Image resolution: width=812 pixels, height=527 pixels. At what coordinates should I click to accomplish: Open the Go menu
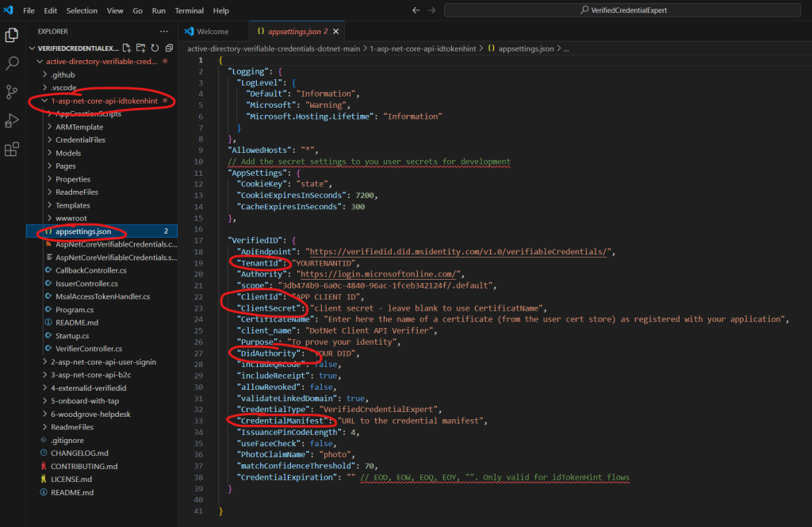click(x=137, y=10)
